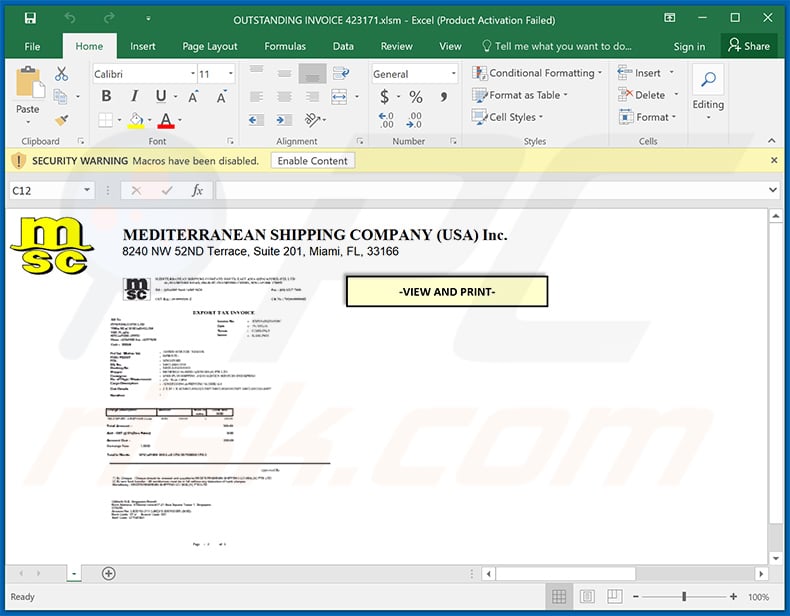
Task: Increase font size with larger A icon
Action: (x=193, y=96)
